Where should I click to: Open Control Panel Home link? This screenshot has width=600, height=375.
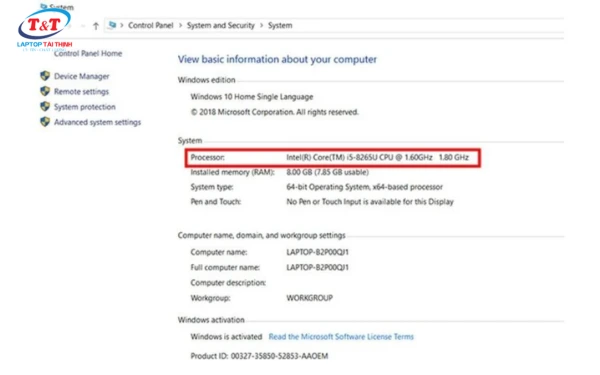pos(88,54)
